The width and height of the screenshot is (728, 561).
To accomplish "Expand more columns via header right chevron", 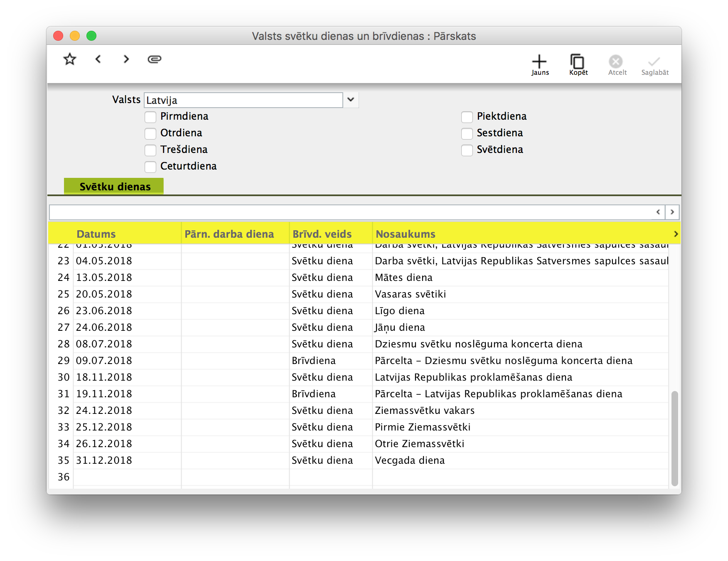I will 676,234.
